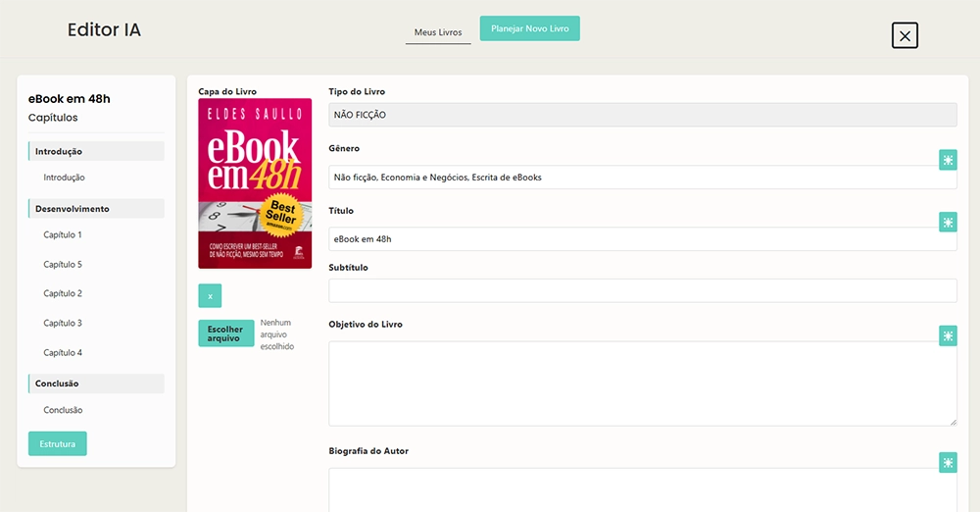
Task: Click the AI generate icon beside Gênero
Action: tap(948, 160)
